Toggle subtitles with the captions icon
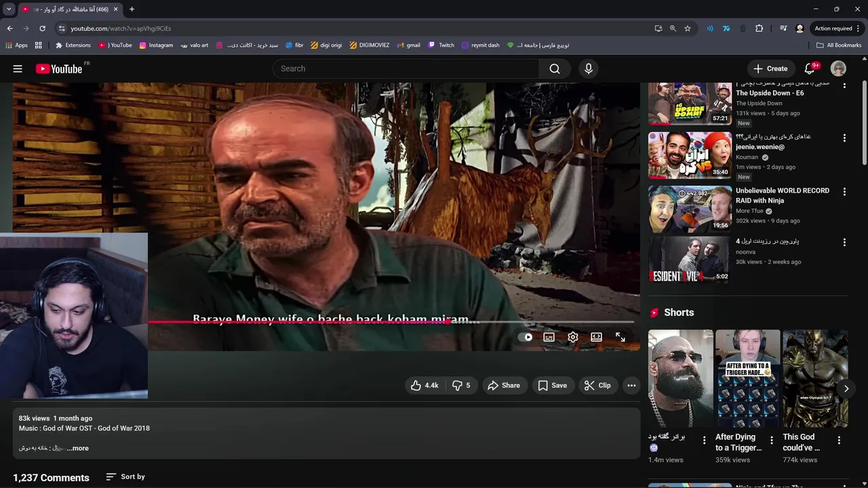This screenshot has height=488, width=868. (549, 337)
